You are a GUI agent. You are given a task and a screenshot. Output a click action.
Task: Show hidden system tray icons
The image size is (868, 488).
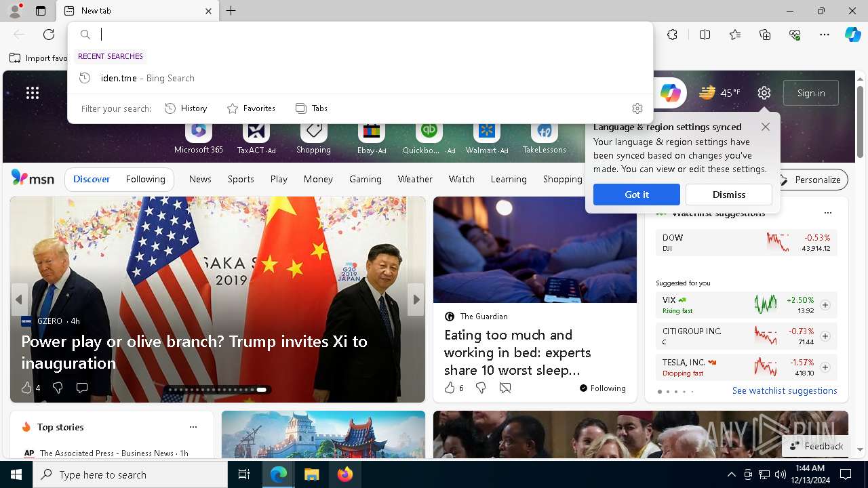[x=731, y=474]
